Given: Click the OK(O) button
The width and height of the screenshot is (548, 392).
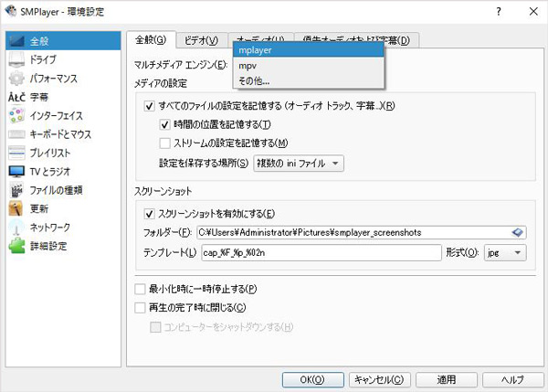Looking at the screenshot, I should [312, 380].
